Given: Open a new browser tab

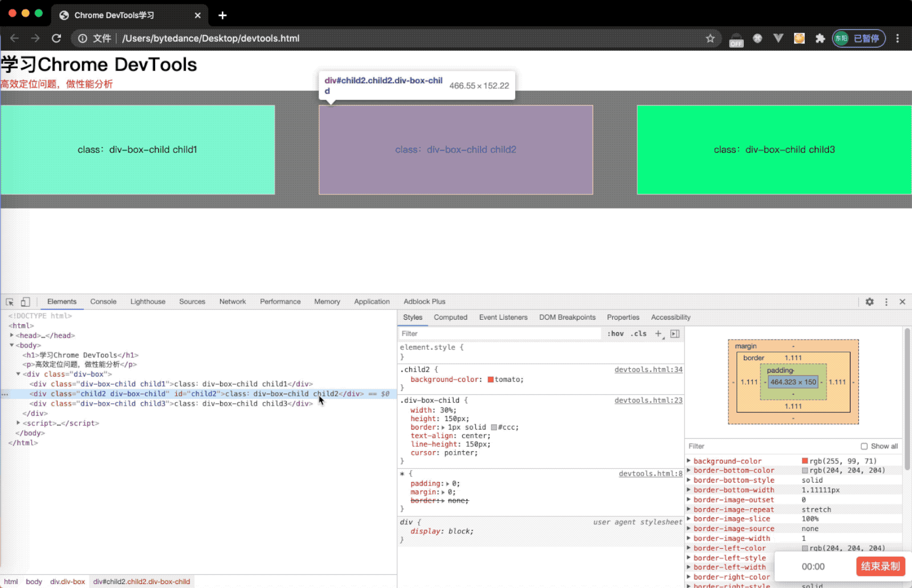Looking at the screenshot, I should coord(222,15).
